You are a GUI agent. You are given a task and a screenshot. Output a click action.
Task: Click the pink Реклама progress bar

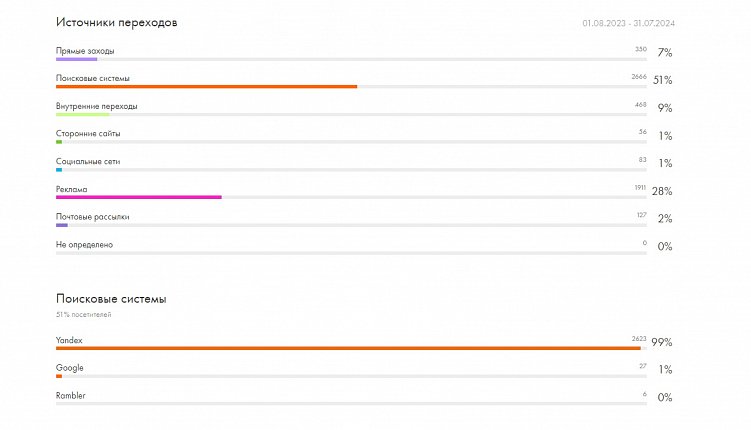[x=139, y=197]
